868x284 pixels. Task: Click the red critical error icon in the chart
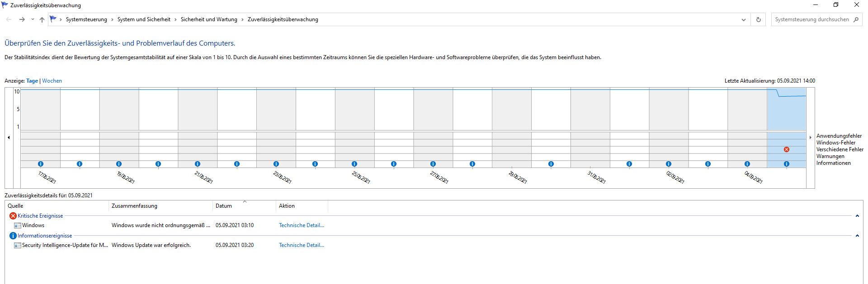pyautogui.click(x=787, y=149)
